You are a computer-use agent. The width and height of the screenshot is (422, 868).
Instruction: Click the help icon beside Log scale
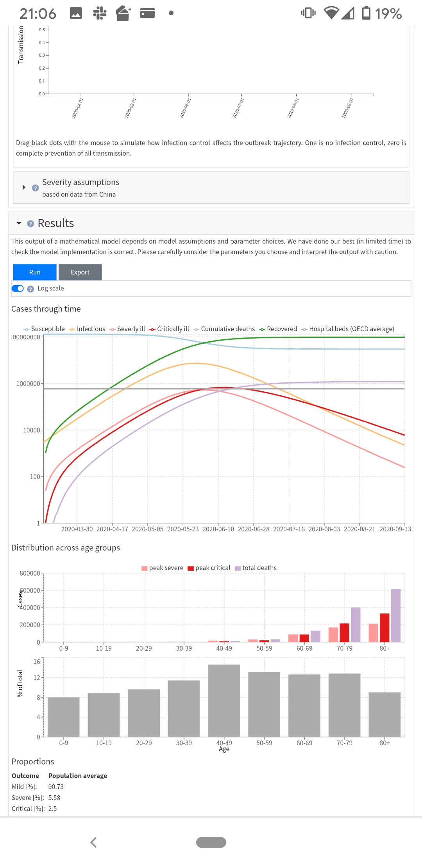coord(30,289)
